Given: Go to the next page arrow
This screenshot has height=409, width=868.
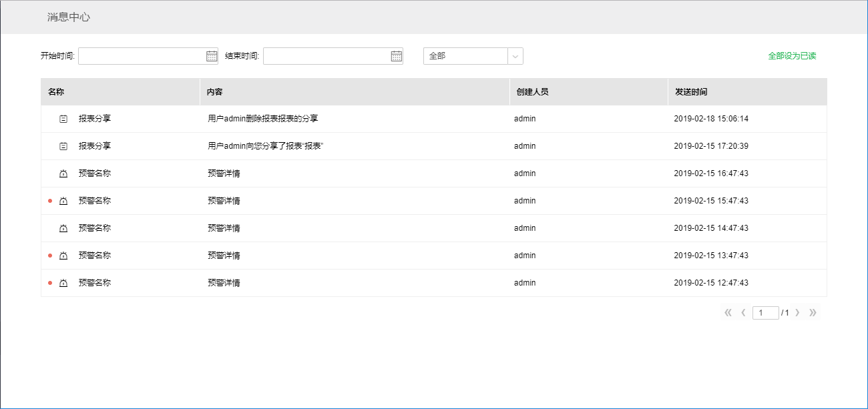Looking at the screenshot, I should point(797,313).
